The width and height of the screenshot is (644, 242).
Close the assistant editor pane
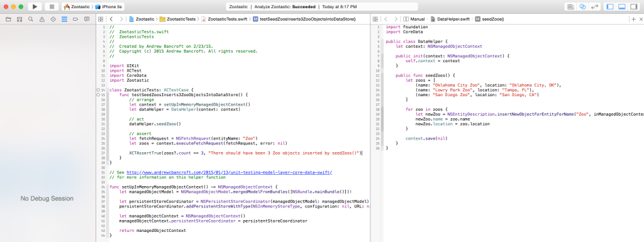[640, 19]
